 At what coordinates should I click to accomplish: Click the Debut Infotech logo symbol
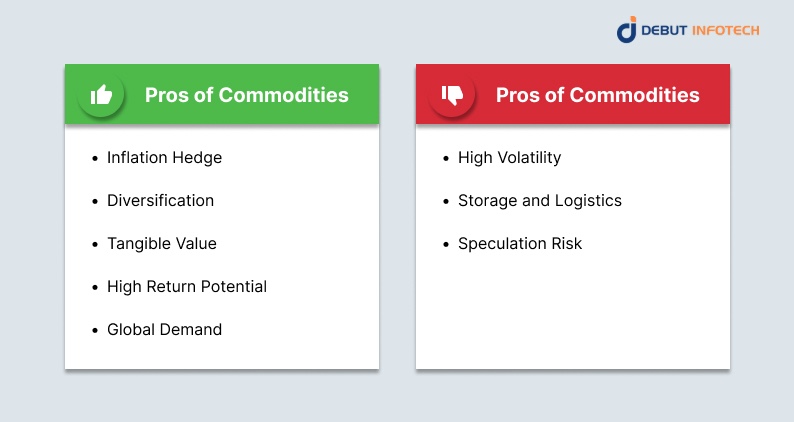(x=627, y=30)
